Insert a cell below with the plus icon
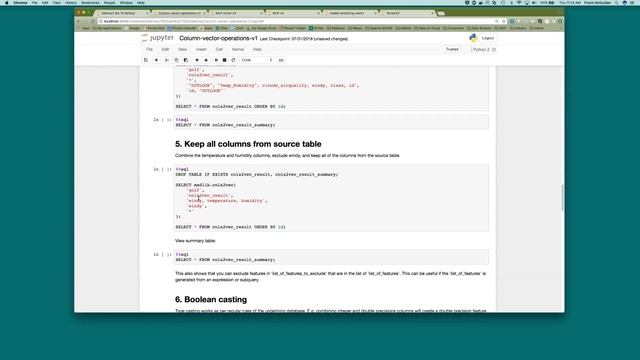 (x=156, y=60)
